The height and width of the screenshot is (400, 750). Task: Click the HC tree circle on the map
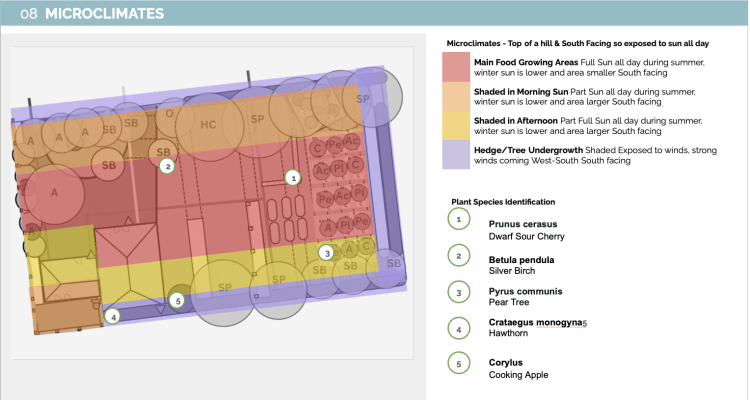208,125
